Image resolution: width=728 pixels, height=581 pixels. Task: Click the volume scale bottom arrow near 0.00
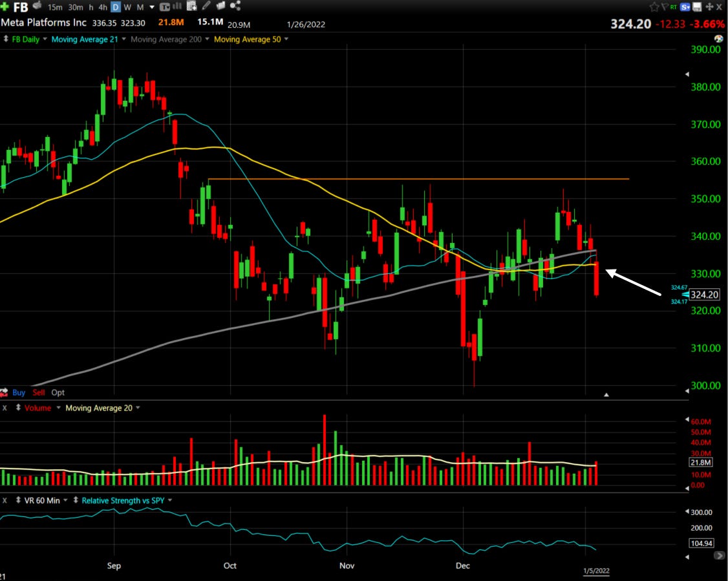[687, 488]
